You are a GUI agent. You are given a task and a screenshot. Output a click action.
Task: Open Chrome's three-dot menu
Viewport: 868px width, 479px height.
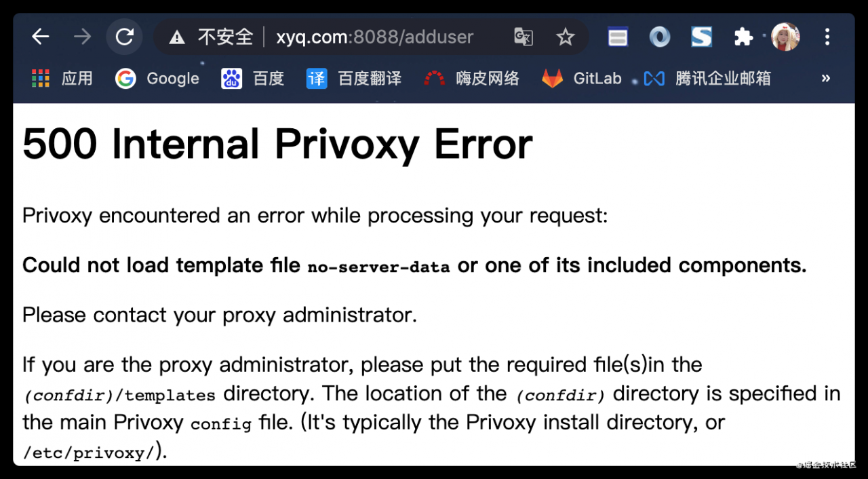[x=827, y=37]
